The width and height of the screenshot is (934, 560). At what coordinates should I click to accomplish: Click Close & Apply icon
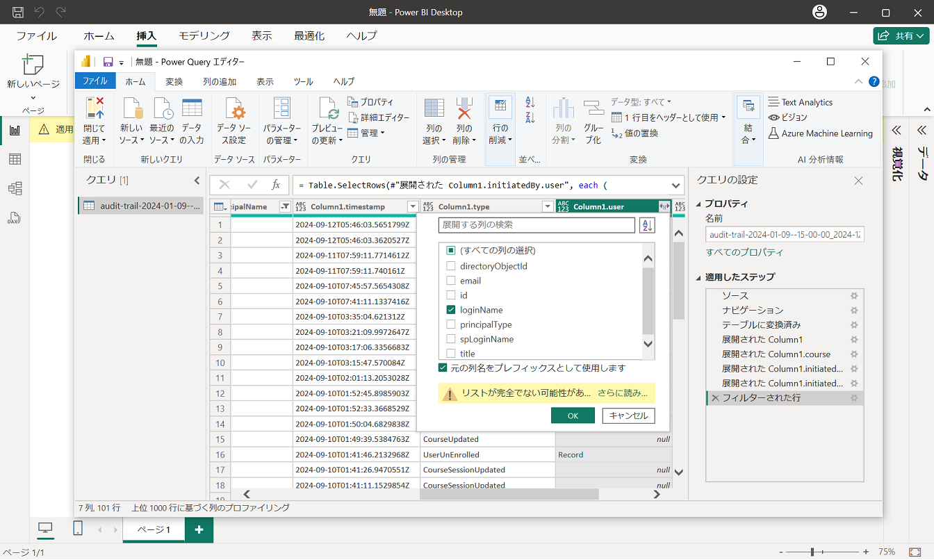(94, 108)
